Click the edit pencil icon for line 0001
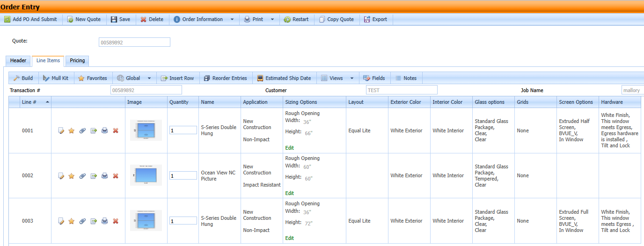This screenshot has height=246, width=644. tap(60, 131)
